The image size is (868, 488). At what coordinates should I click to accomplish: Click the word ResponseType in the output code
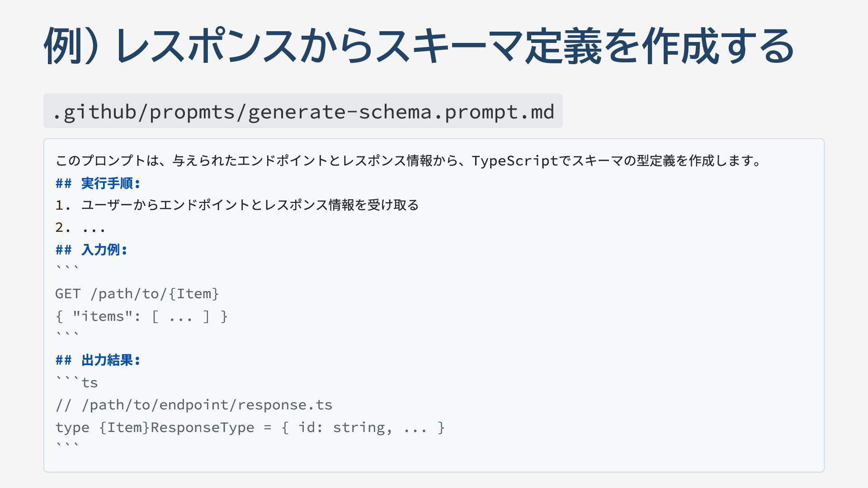tap(203, 427)
